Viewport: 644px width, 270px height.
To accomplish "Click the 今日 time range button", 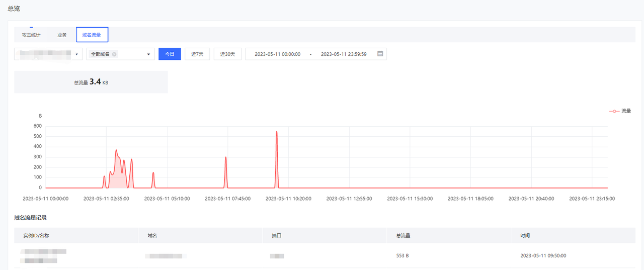I will click(170, 54).
